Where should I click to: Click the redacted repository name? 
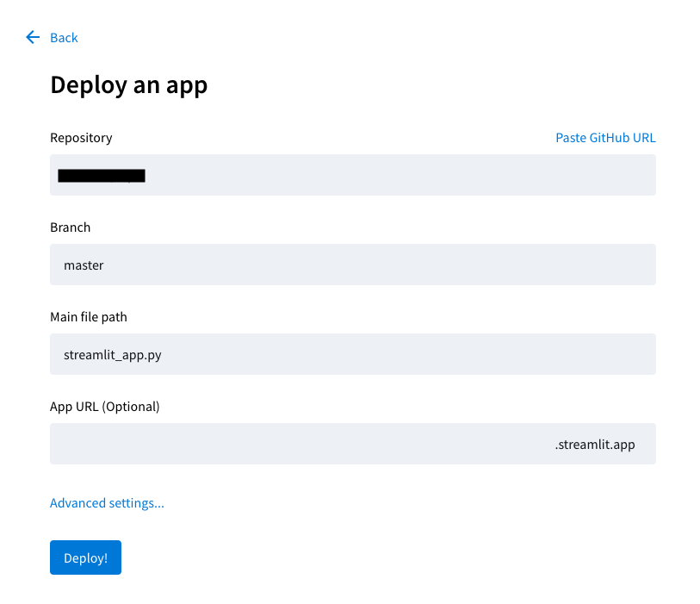(x=102, y=176)
